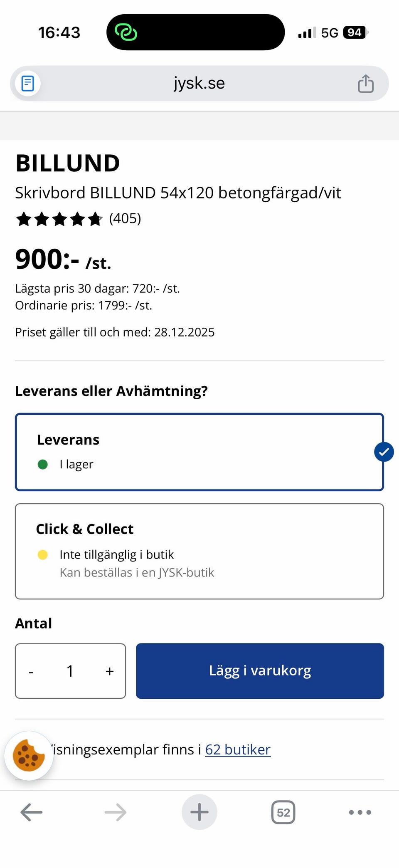Screen dimensions: 399x868
Task: Tap the blue Leverans selected checkmark
Action: click(384, 452)
